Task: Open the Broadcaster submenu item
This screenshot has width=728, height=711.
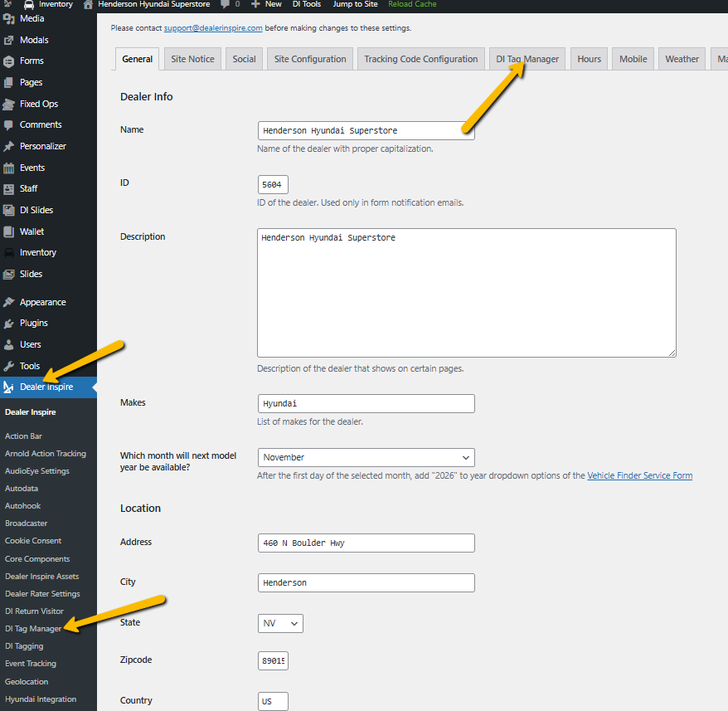Action: (26, 524)
